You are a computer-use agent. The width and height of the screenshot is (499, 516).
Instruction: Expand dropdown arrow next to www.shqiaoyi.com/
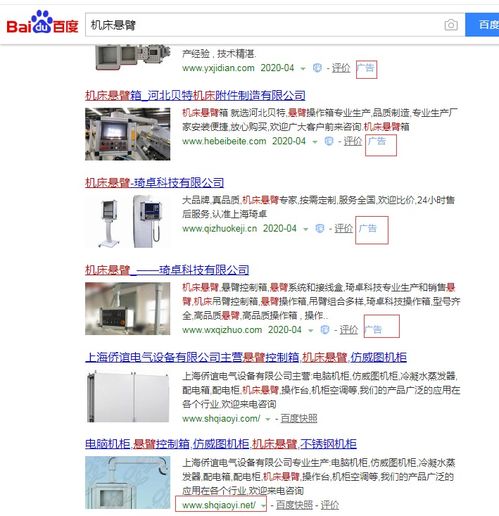[x=267, y=419]
